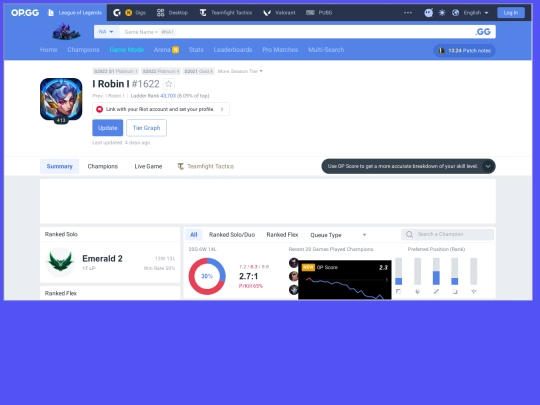The height and width of the screenshot is (405, 540).
Task: Open the Arena nav item
Action: 166,50
